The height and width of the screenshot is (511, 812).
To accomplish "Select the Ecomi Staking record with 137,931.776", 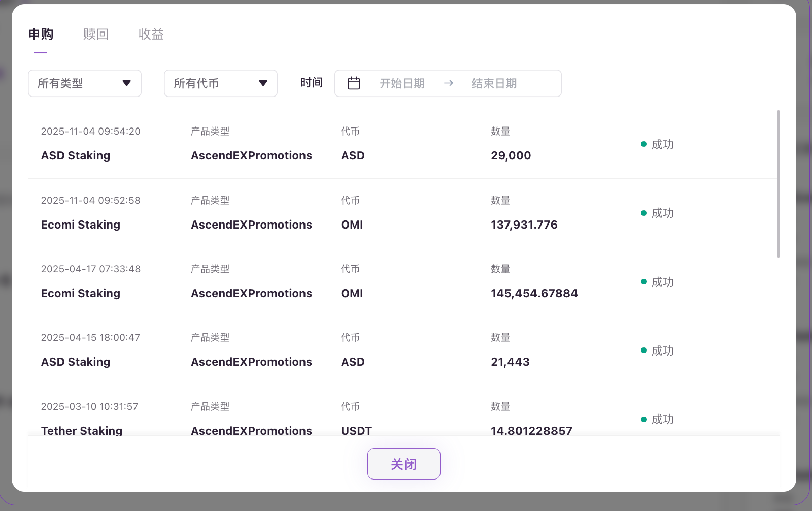I will tap(81, 225).
